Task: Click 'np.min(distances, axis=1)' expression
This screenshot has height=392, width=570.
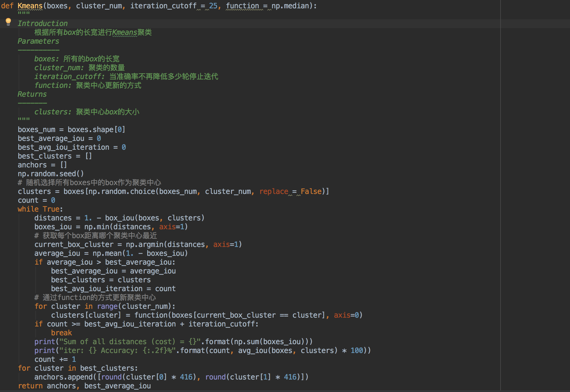Action: click(x=136, y=227)
